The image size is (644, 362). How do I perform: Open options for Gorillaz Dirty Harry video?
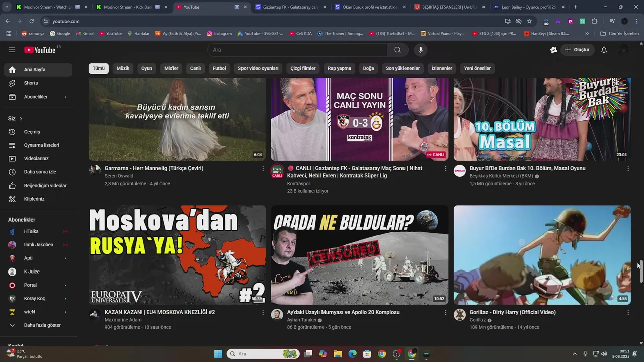point(628,313)
